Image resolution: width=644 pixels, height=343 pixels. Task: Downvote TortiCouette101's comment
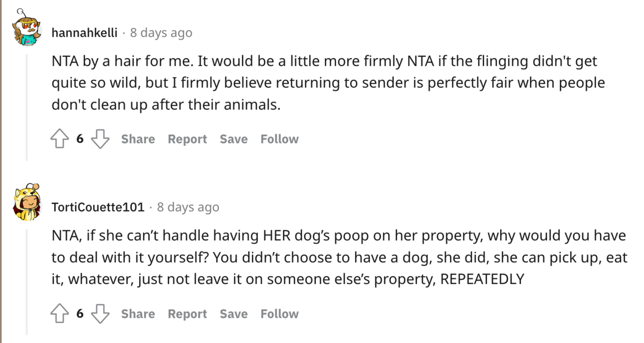pyautogui.click(x=101, y=313)
